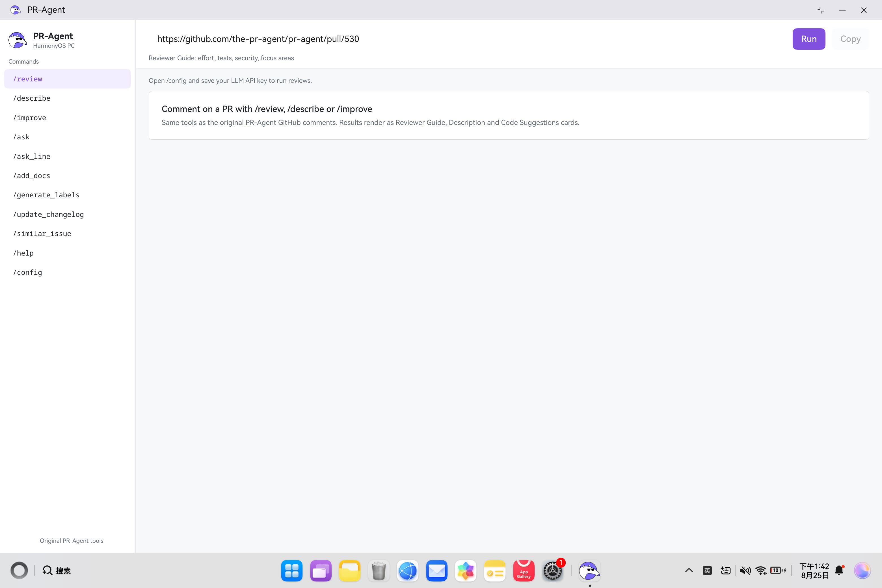Close the PR-Agent window

click(864, 10)
